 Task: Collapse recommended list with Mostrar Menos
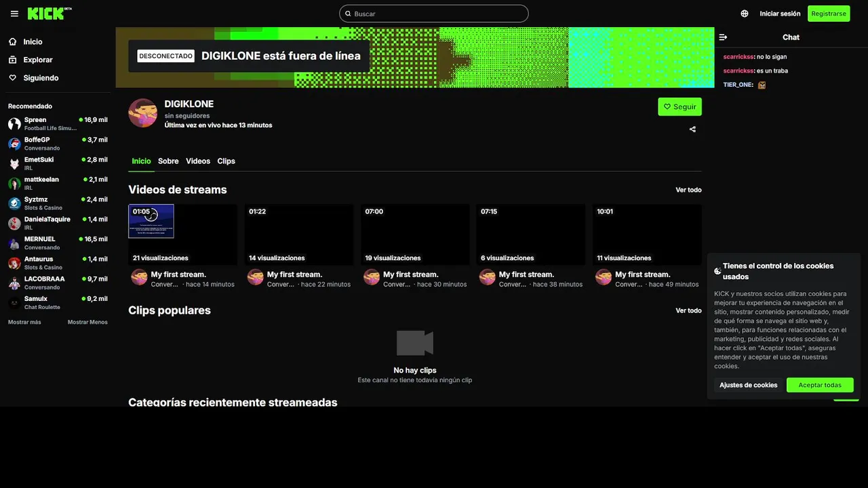[87, 322]
